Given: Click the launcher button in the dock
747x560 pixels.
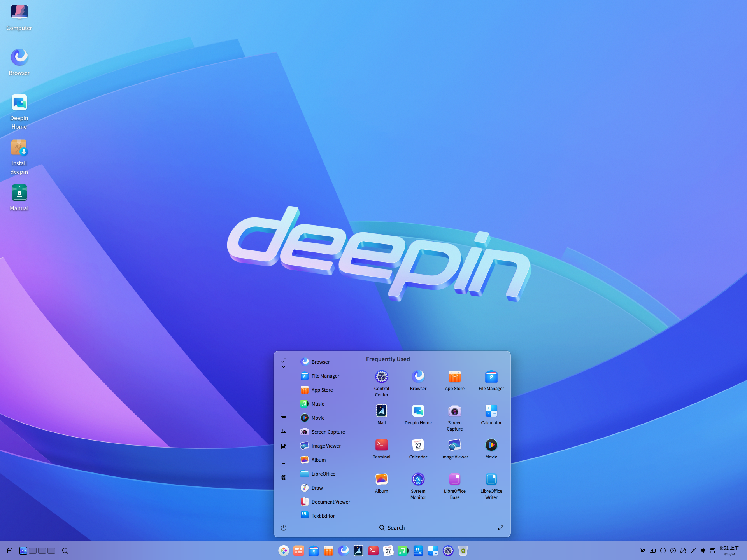Looking at the screenshot, I should point(284,551).
